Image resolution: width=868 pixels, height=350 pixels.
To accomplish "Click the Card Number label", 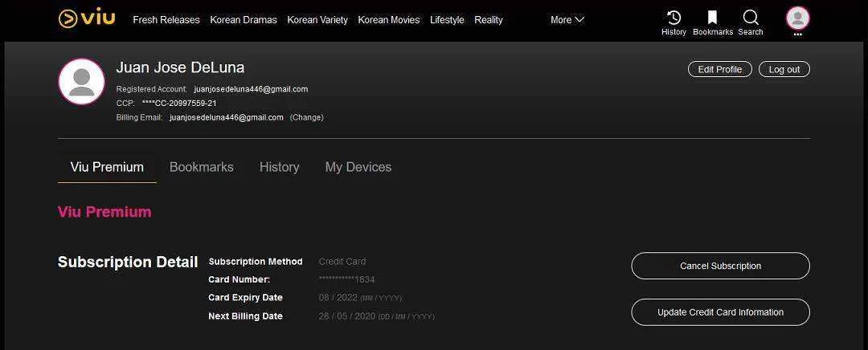I will [240, 280].
